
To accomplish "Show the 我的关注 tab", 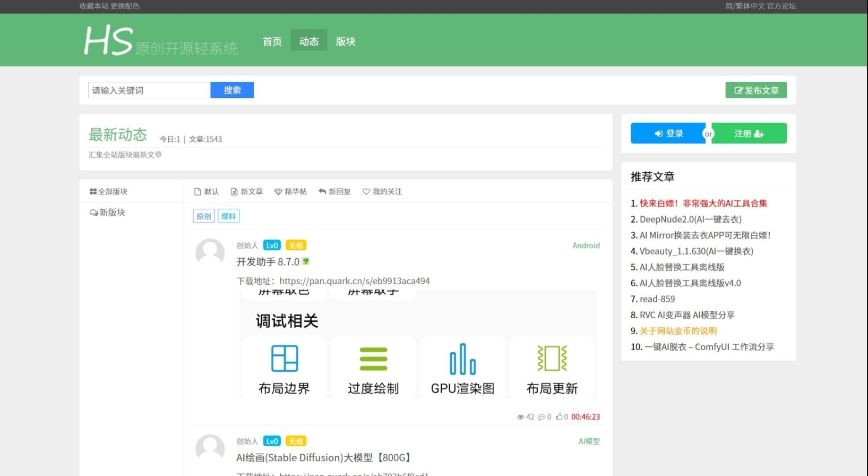I will pos(382,192).
